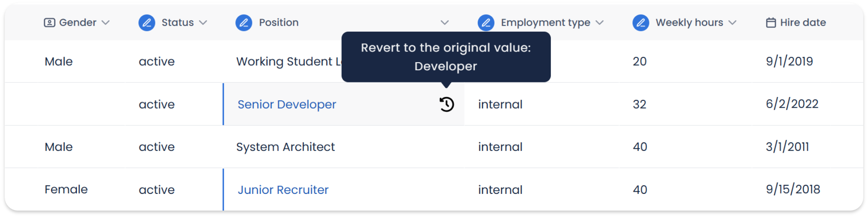The image size is (868, 217).
Task: Click the 6/2/2022 hire date cell
Action: [792, 104]
